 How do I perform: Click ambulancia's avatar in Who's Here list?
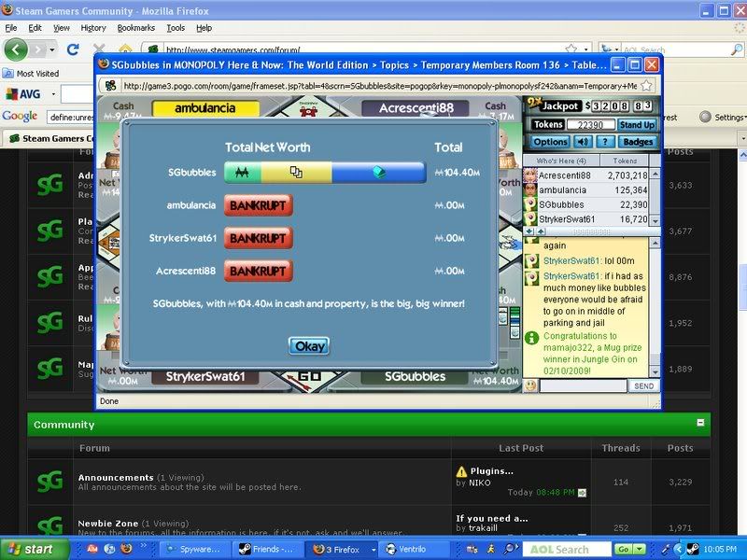point(530,190)
